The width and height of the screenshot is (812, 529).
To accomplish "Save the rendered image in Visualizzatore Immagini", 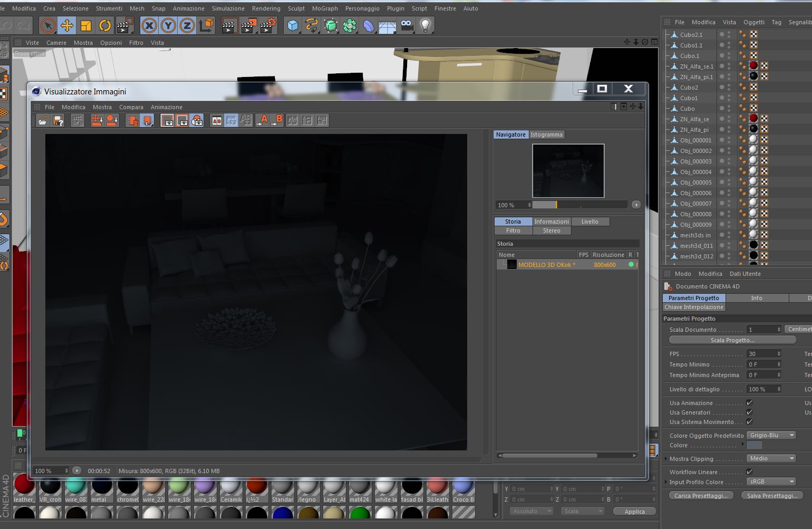I will click(58, 121).
